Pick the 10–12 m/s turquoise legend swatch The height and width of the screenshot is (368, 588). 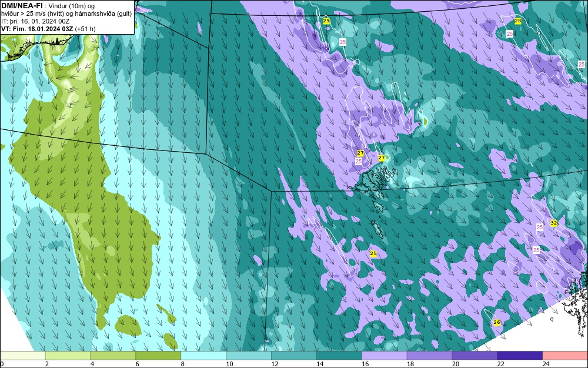click(x=249, y=355)
